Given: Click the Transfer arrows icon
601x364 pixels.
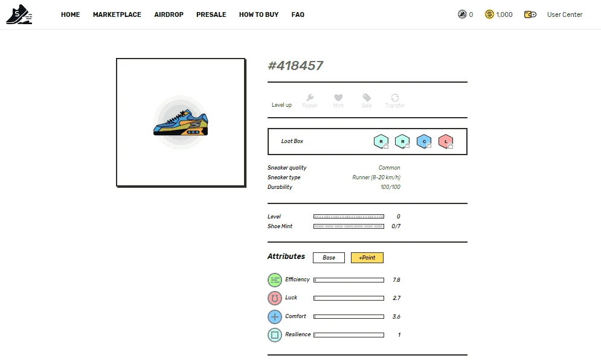Looking at the screenshot, I should click(x=395, y=98).
